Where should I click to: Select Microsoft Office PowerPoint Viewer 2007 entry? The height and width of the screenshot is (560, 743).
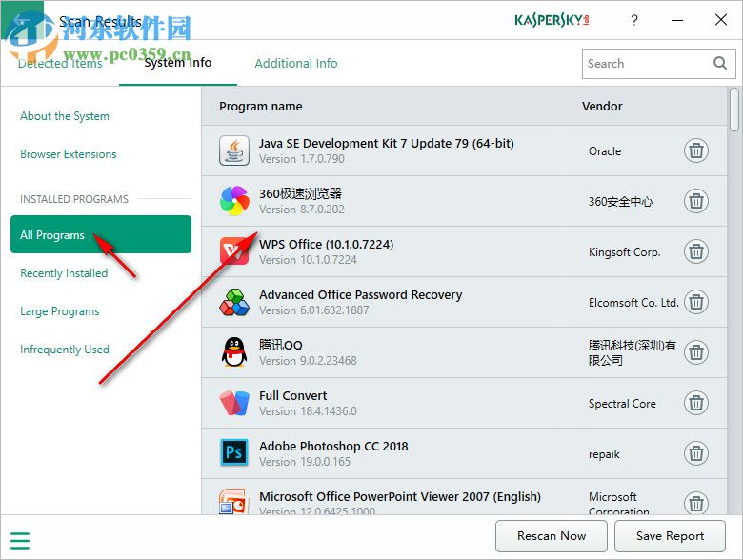[x=465, y=497]
